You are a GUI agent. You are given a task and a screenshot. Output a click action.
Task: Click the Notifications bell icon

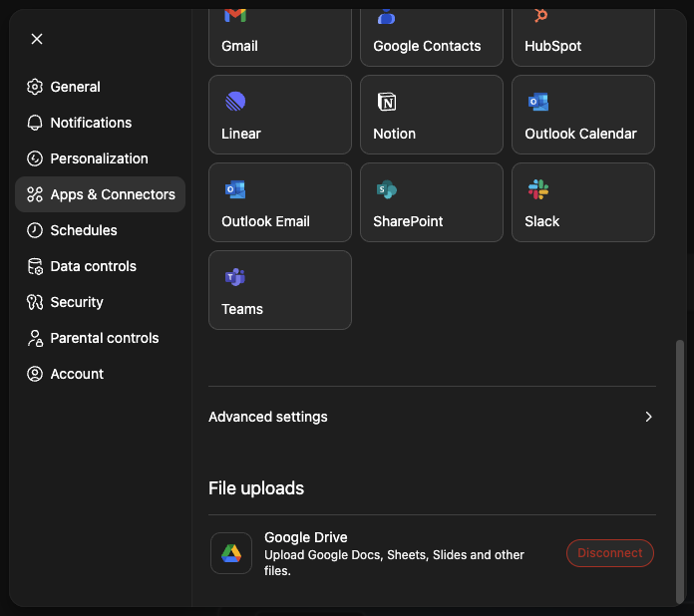click(35, 123)
